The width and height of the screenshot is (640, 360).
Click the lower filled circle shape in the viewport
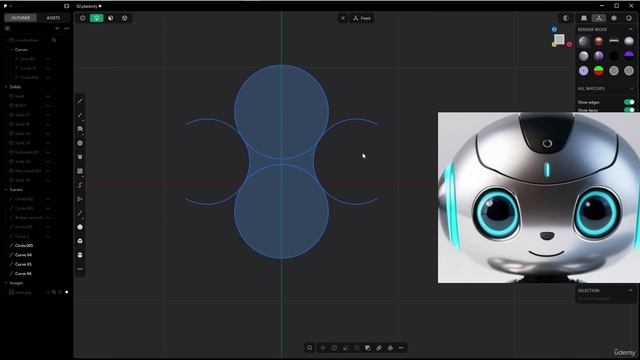pos(281,211)
